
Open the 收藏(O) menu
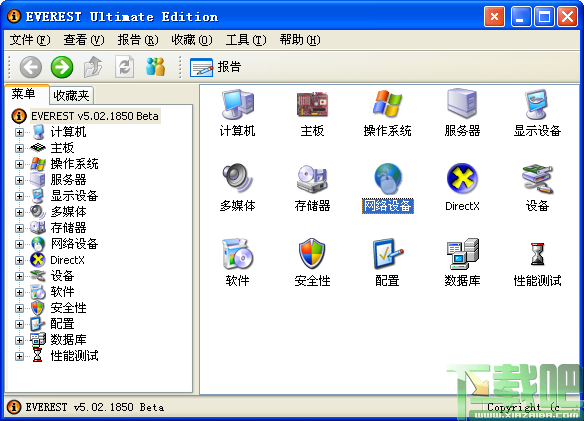(192, 39)
